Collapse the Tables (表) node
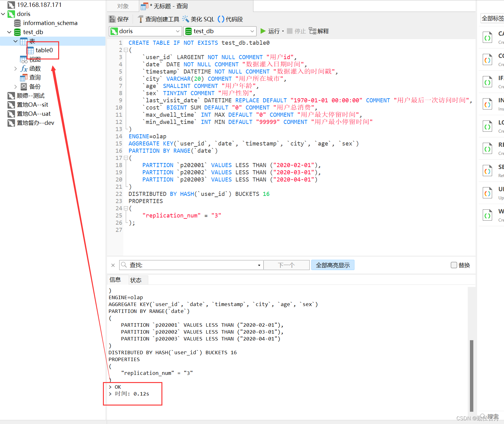This screenshot has width=504, height=424. tap(16, 41)
